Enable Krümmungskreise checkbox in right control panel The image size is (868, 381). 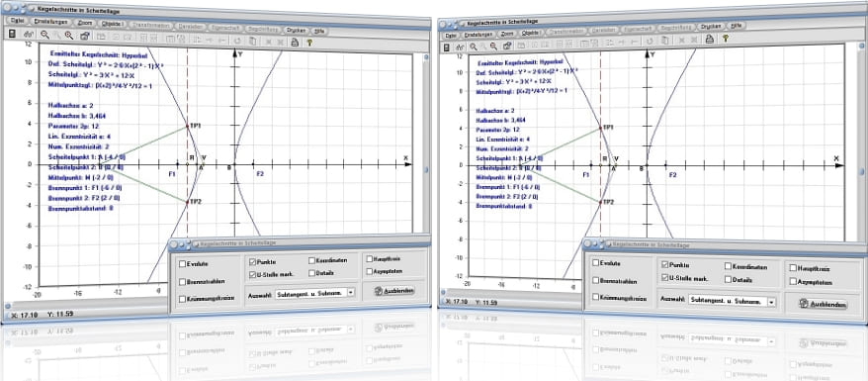596,297
